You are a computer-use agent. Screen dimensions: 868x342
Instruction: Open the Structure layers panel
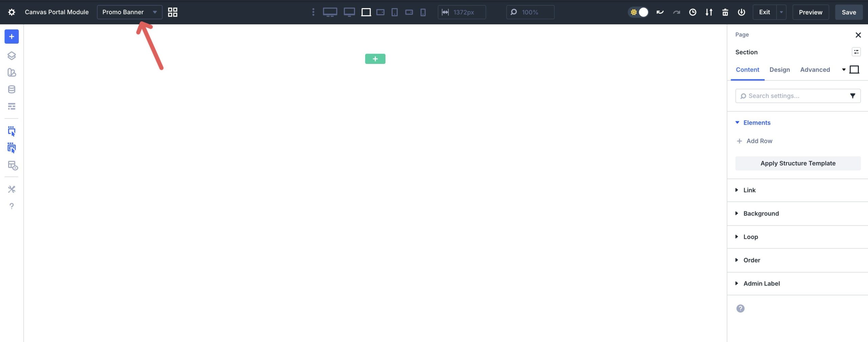(12, 56)
